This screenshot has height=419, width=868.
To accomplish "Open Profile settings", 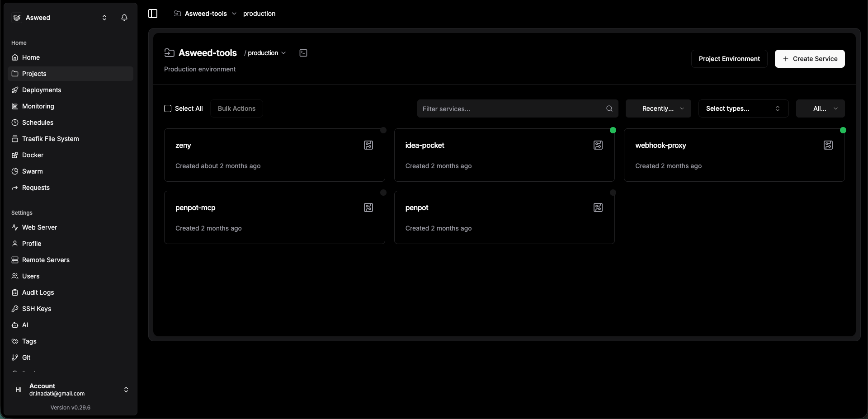I will 71,244.
